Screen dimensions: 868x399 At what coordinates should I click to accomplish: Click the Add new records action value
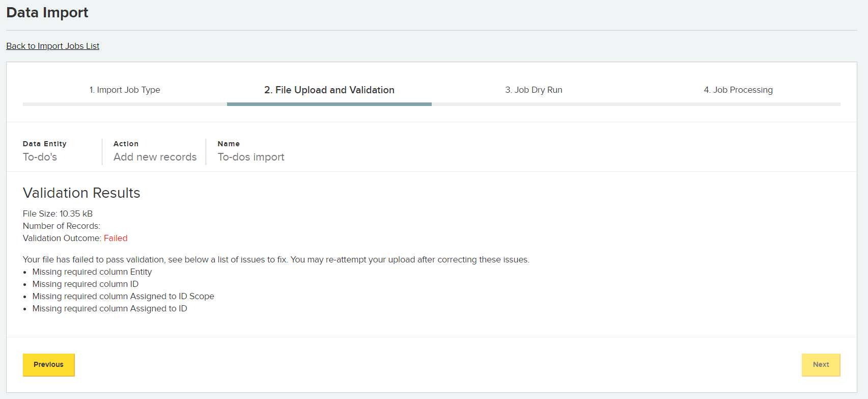[x=155, y=157]
